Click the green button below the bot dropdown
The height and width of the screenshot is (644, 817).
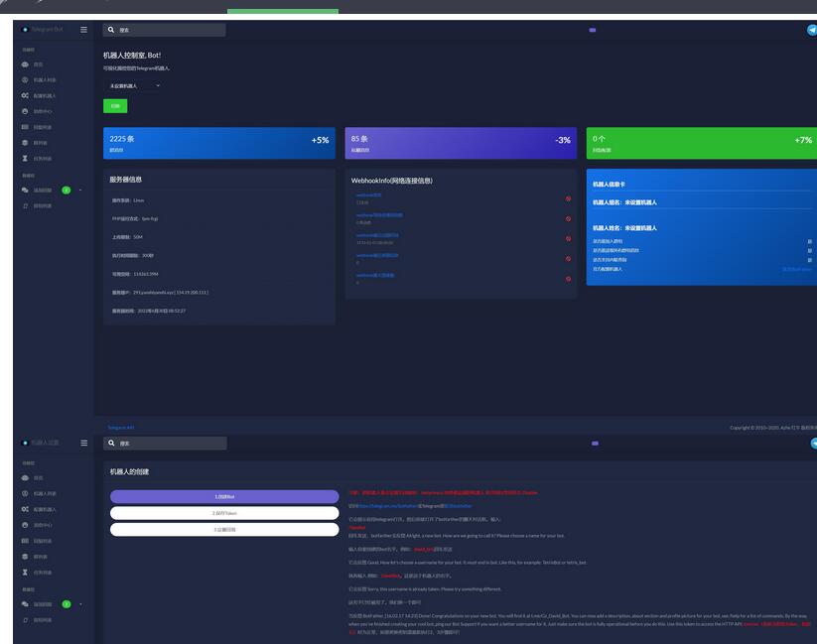click(115, 105)
